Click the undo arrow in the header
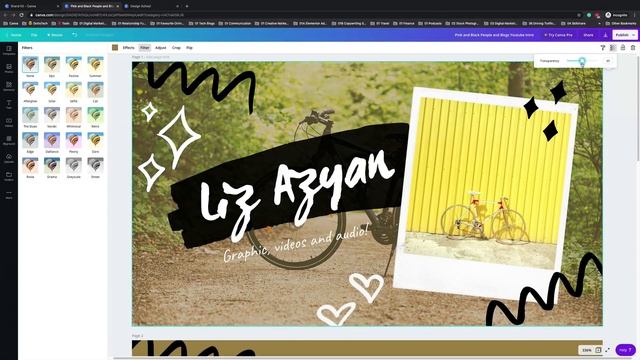The image size is (640, 360). (x=75, y=35)
